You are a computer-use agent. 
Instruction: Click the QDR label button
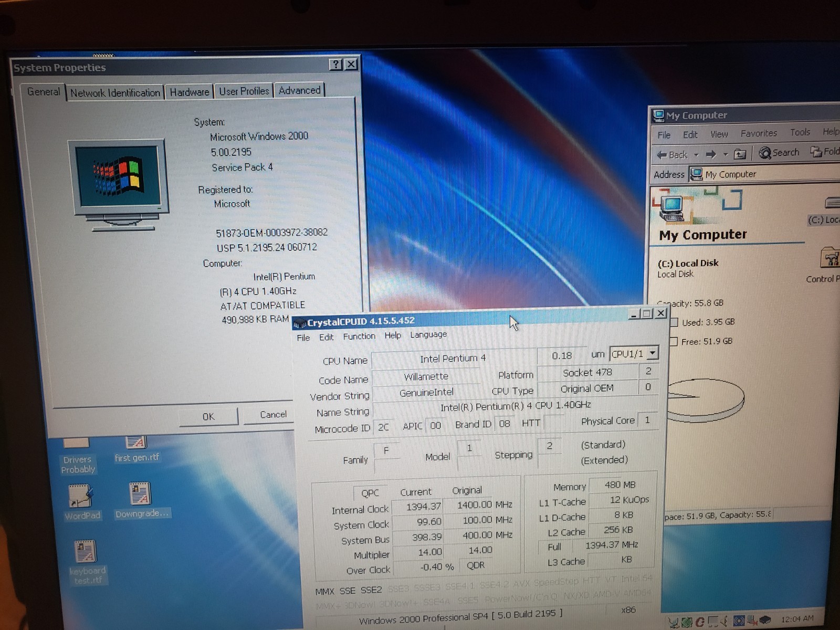point(476,565)
